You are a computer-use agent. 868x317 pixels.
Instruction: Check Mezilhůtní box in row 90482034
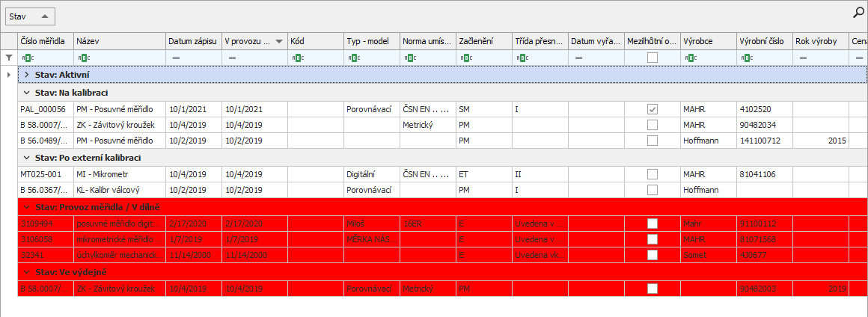pyautogui.click(x=652, y=125)
